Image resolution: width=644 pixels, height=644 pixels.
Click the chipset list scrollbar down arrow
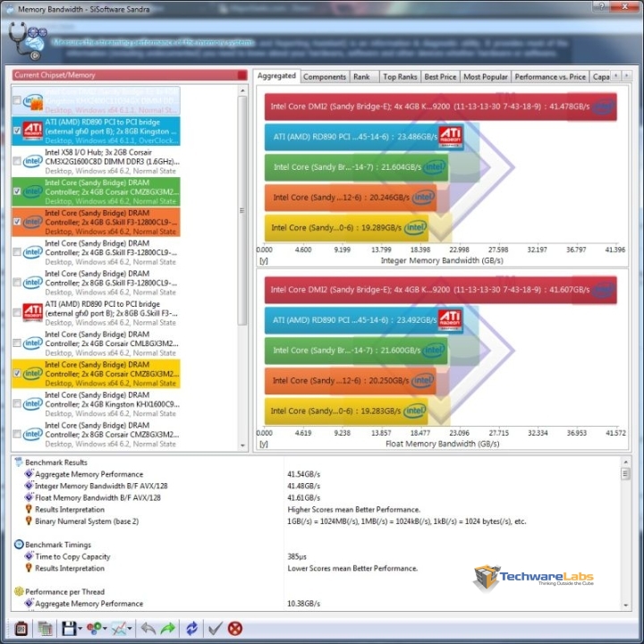(242, 445)
